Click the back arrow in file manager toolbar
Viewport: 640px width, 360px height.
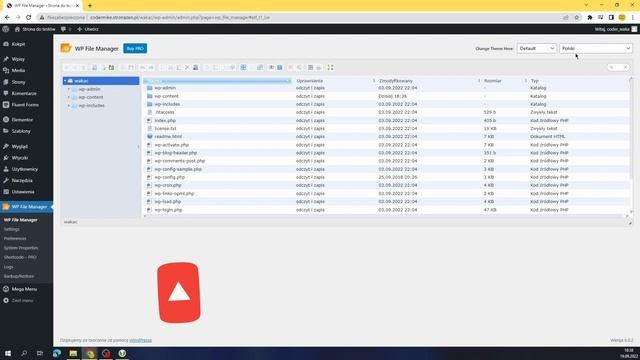[67, 67]
